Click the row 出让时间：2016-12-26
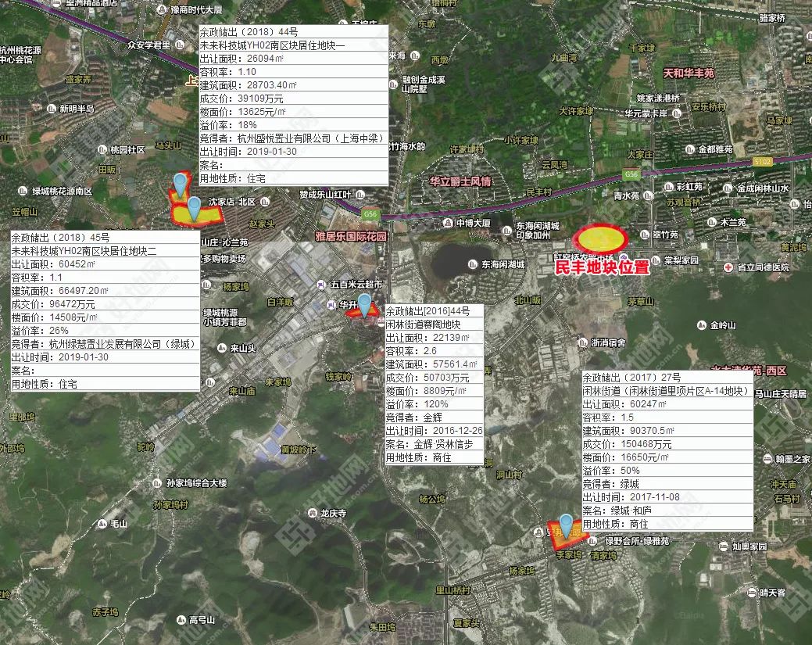 point(435,431)
